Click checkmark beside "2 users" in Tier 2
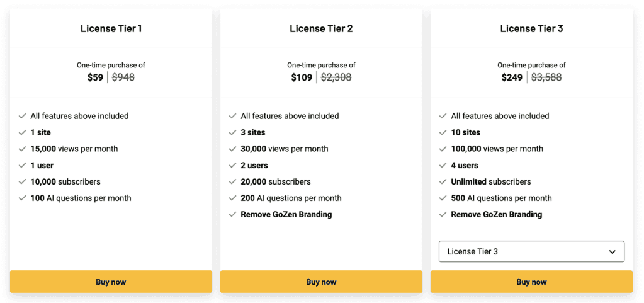Viewport: 644px width, 303px height. [x=232, y=166]
